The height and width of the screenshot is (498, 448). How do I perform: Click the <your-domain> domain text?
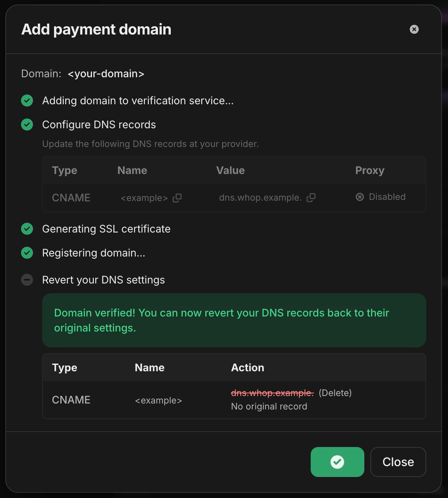tap(106, 73)
